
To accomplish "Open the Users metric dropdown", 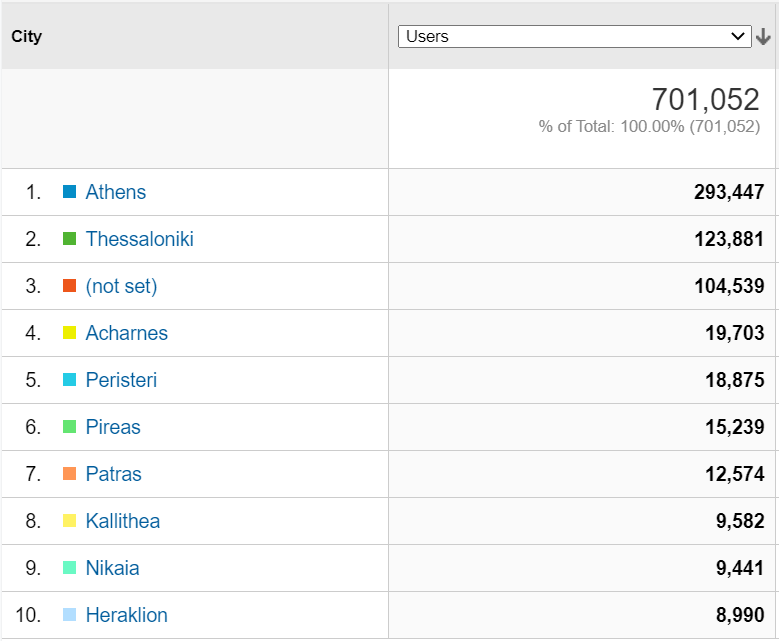I will [x=574, y=37].
